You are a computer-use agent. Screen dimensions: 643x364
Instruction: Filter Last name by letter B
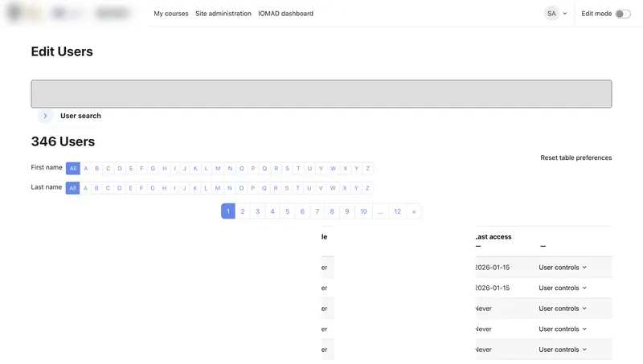96,188
